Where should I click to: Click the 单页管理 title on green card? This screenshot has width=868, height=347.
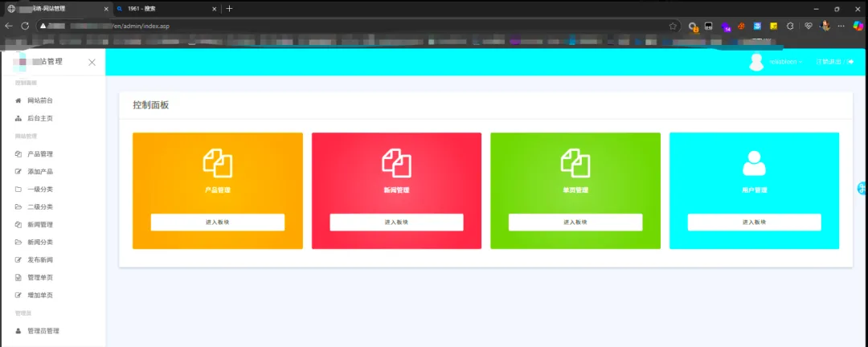[x=575, y=190]
